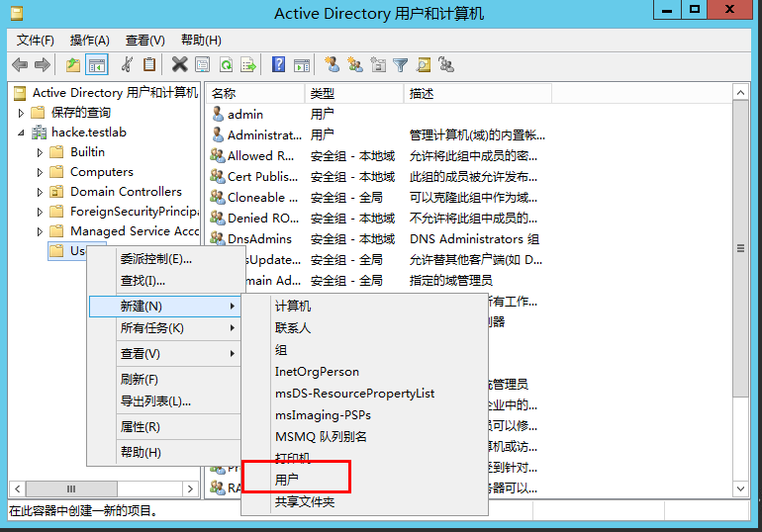
Task: Expand the Managed Service Accounts node
Action: (40, 232)
